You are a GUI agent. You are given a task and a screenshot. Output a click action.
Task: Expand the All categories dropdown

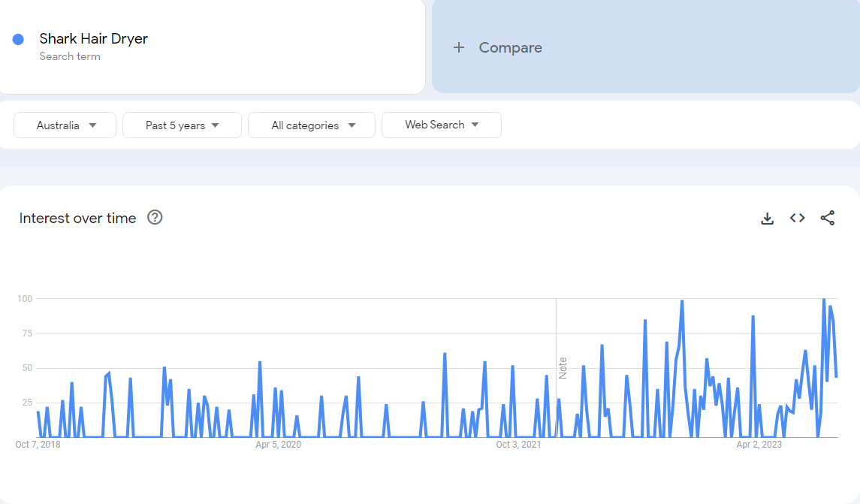pos(312,125)
